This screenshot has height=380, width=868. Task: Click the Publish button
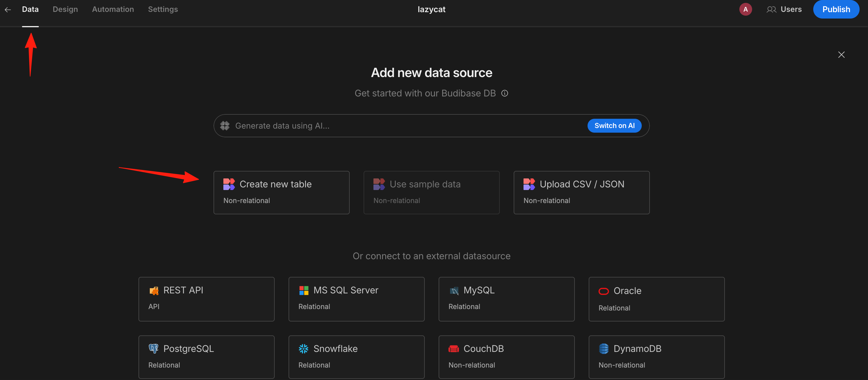[836, 10]
